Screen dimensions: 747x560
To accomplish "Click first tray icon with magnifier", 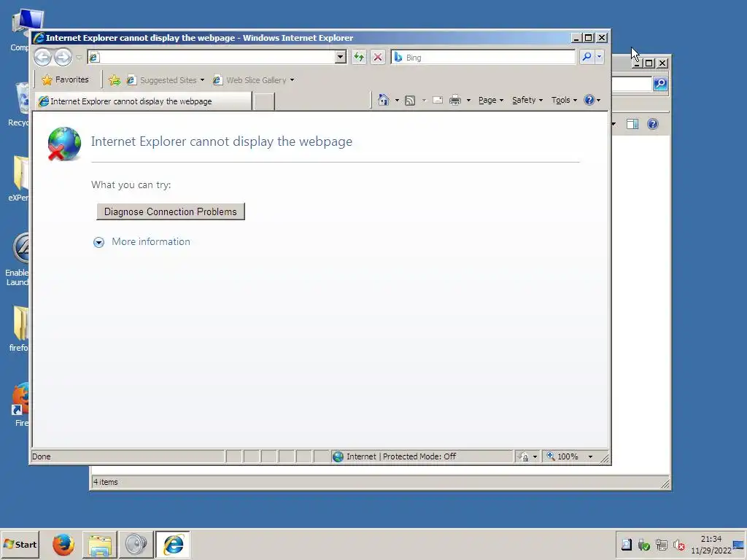I will click(x=627, y=545).
